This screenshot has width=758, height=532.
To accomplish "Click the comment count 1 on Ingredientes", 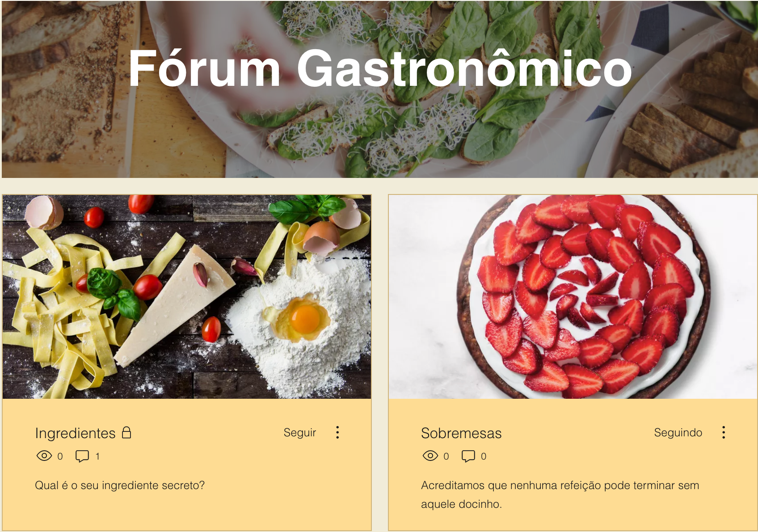I will [97, 456].
